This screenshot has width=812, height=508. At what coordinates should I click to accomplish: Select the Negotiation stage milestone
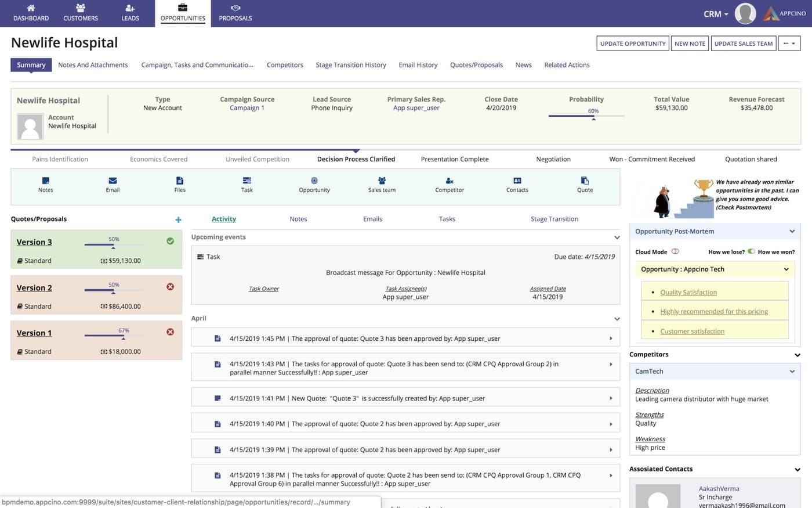553,159
